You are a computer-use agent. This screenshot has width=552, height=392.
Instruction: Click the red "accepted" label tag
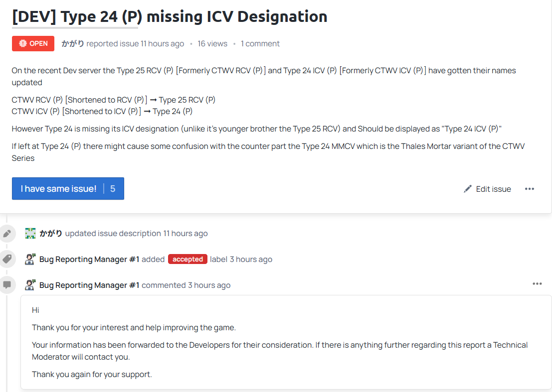point(187,259)
